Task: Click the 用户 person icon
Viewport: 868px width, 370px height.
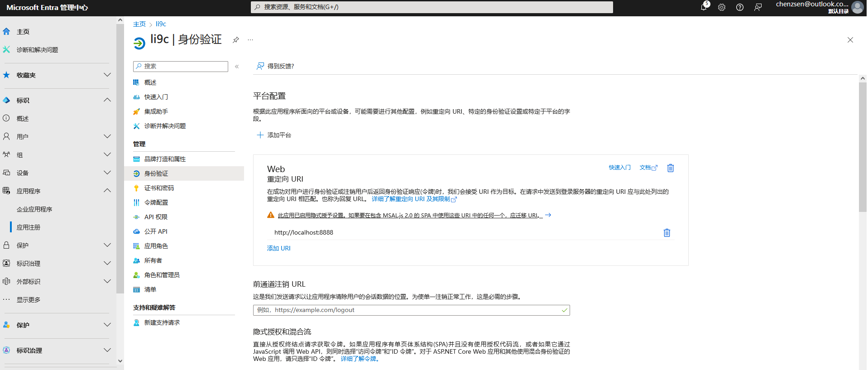Action: (x=6, y=136)
